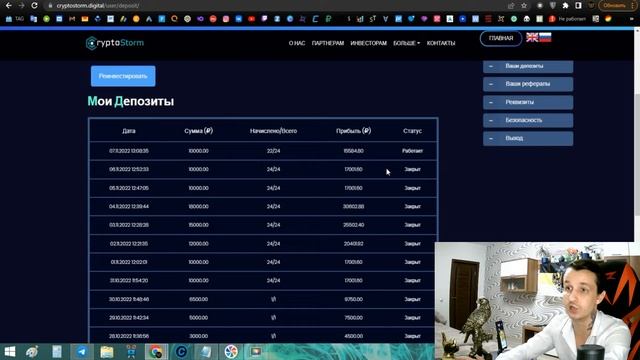Open File Explorer from the taskbar
Image resolution: width=640 pixels, height=360 pixels.
click(x=107, y=351)
